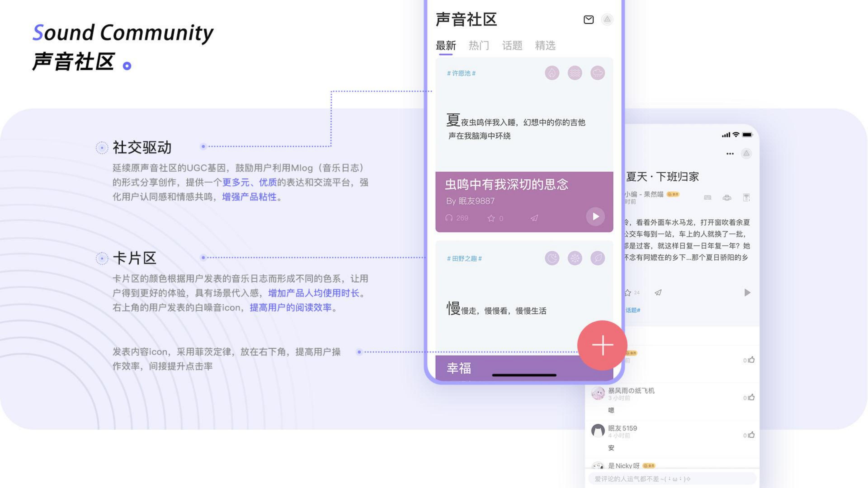This screenshot has width=868, height=488.
Task: Open the mail inbox icon
Action: coord(588,19)
